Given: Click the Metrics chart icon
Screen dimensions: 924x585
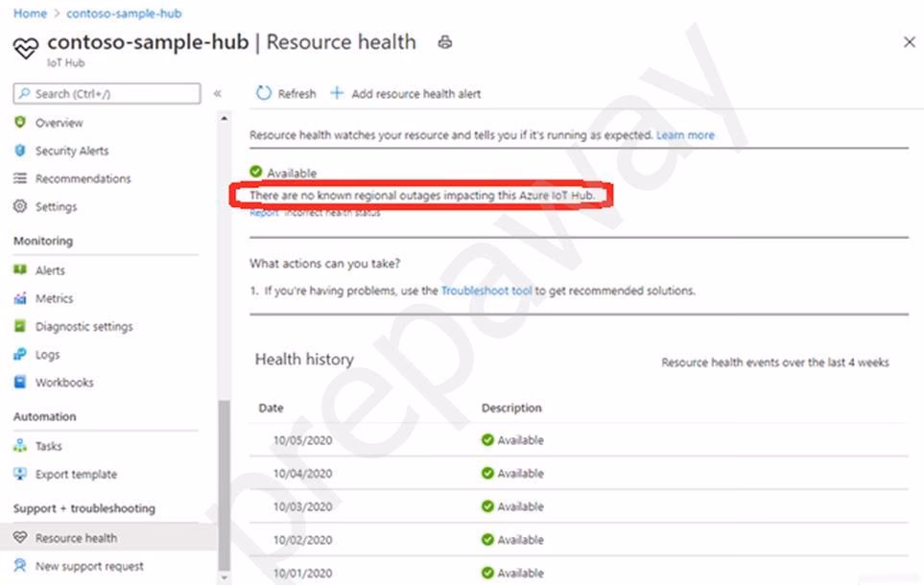Looking at the screenshot, I should [20, 298].
